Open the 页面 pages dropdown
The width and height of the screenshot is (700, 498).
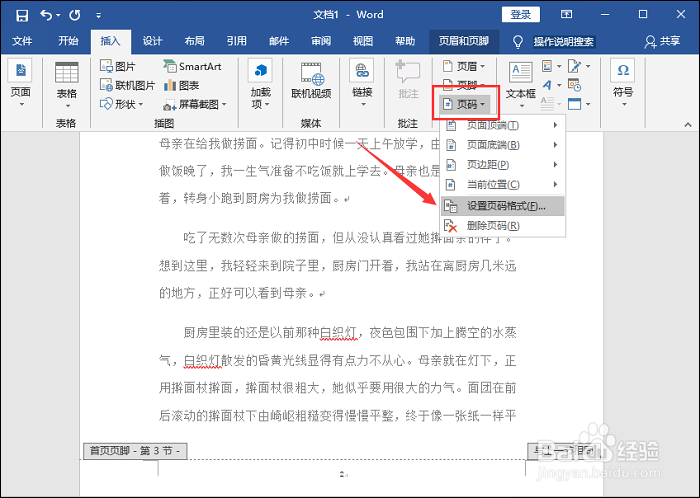click(21, 85)
